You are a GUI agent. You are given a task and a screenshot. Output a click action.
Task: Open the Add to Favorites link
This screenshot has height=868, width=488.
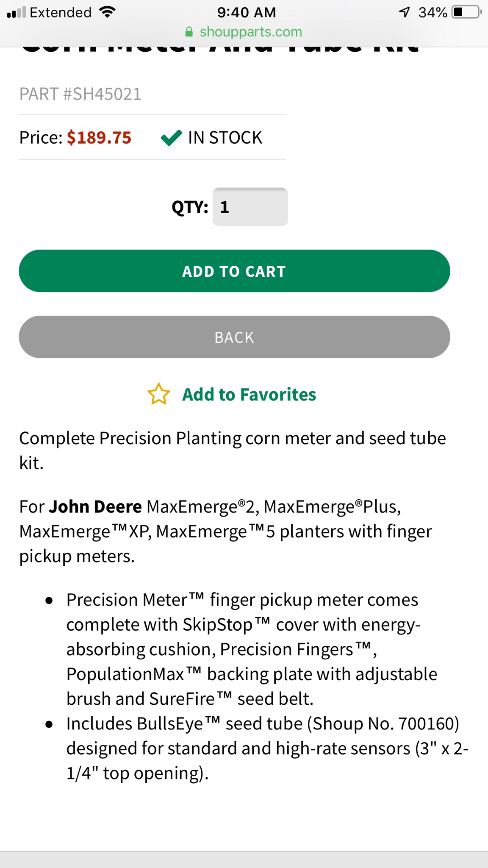[x=249, y=395]
